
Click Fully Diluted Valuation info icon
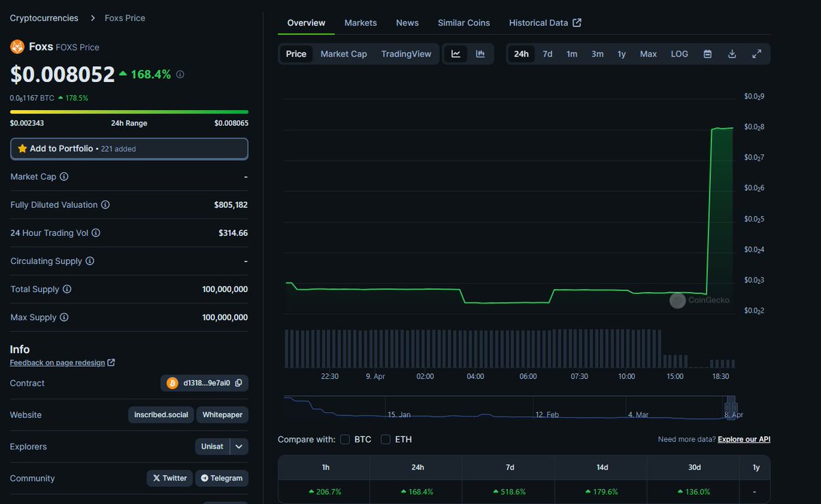[x=105, y=204]
